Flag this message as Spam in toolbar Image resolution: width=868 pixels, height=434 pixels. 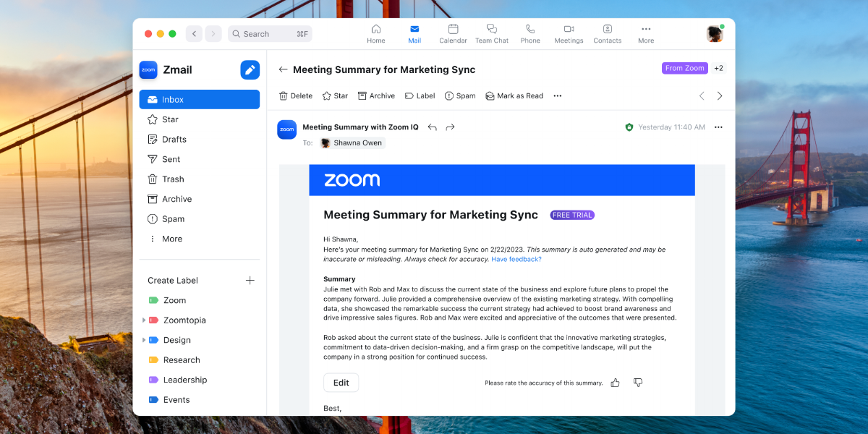point(460,96)
